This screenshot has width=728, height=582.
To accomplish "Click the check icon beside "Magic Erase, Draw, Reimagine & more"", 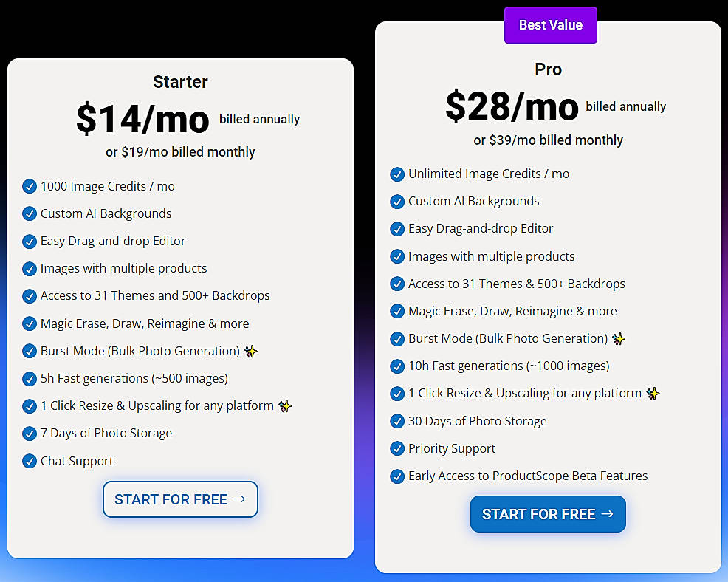I will [x=30, y=323].
